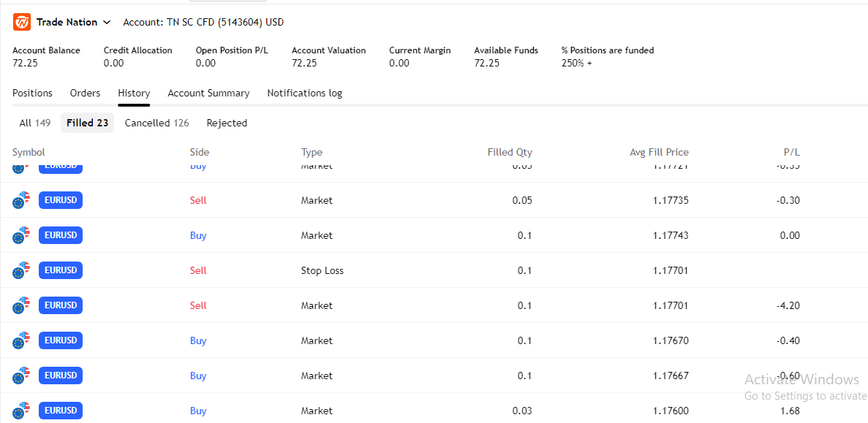Open the Orders tab

coord(85,93)
